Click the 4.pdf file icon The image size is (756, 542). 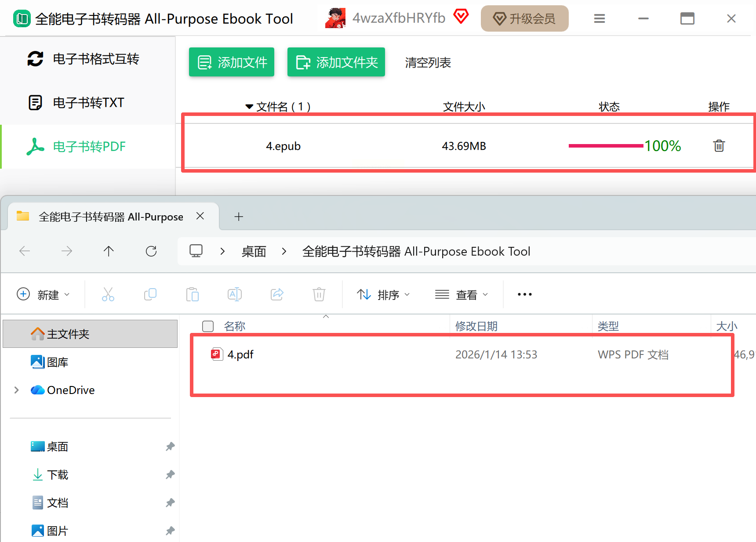point(217,354)
